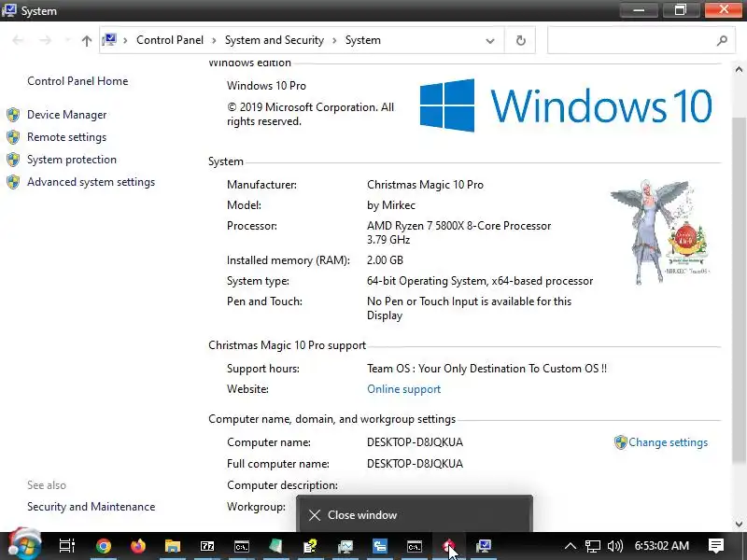Viewport: 747px width, 560px height.
Task: Open network status tray icon
Action: 592,546
